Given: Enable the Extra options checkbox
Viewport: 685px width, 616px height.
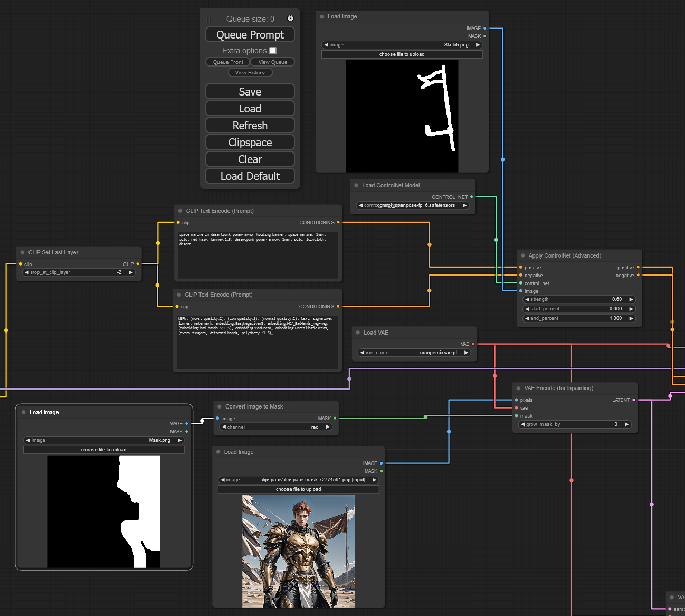Looking at the screenshot, I should coord(273,51).
